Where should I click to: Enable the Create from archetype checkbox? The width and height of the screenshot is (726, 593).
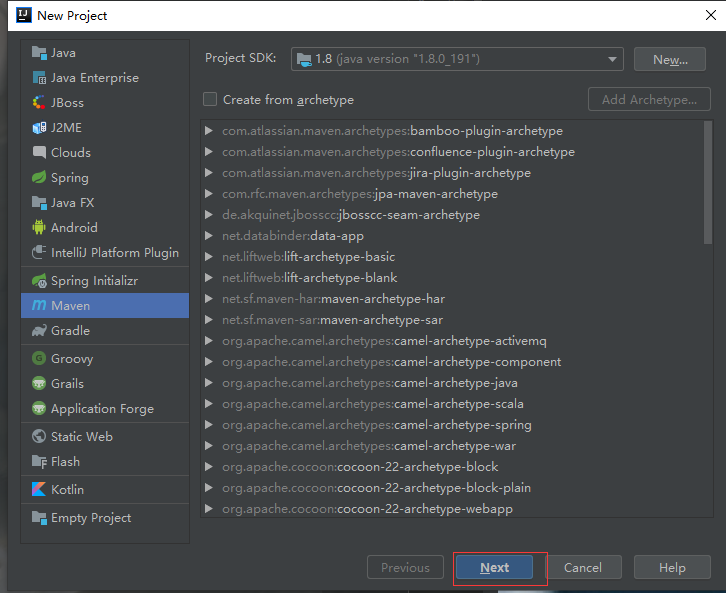click(210, 100)
